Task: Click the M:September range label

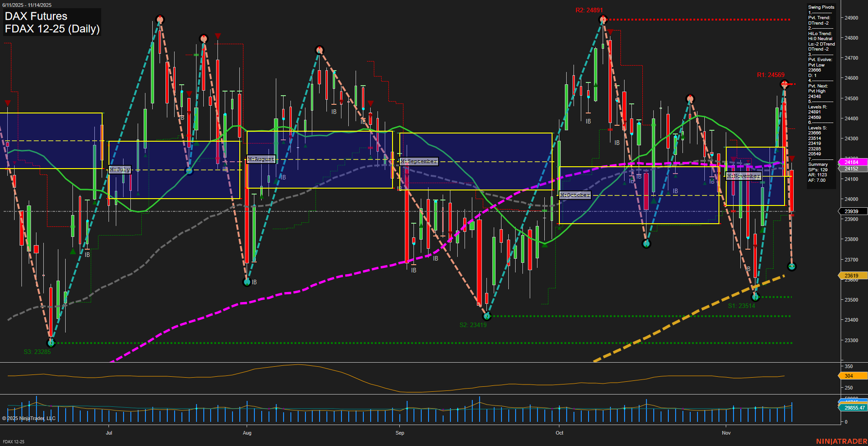Action: coord(418,161)
